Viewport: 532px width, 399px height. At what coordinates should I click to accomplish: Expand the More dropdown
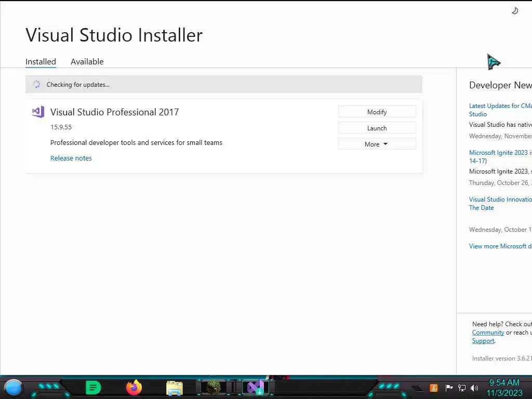(377, 144)
